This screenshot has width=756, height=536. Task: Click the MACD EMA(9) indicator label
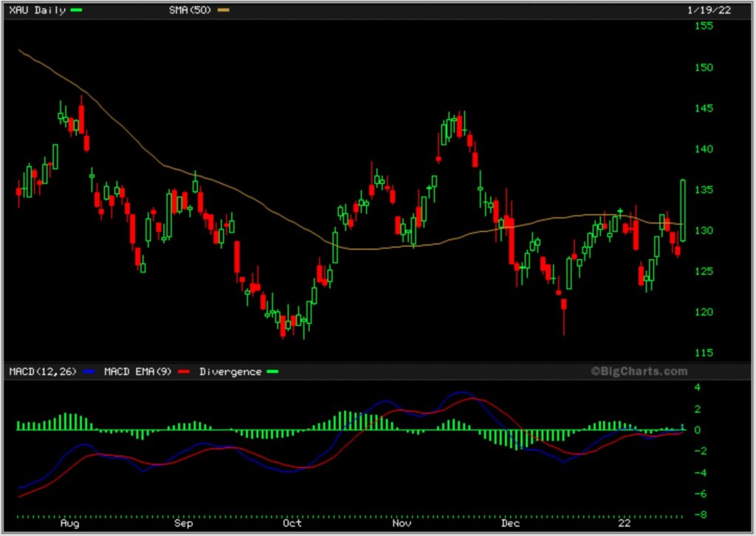[x=138, y=371]
